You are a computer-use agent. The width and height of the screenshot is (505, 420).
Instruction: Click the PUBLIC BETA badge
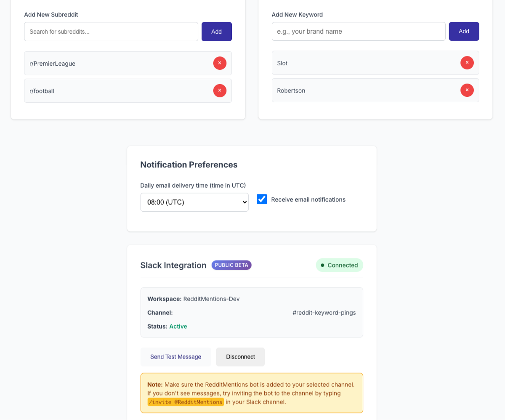pos(231,265)
